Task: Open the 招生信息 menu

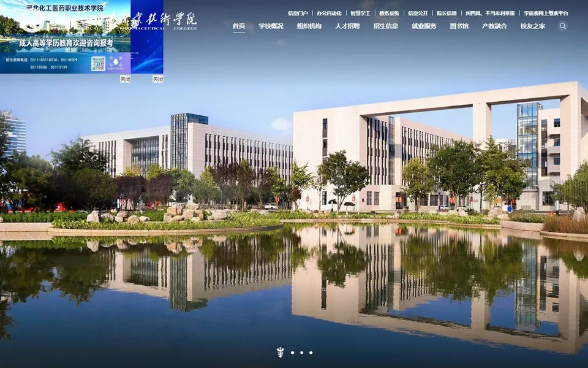Action: [x=385, y=26]
